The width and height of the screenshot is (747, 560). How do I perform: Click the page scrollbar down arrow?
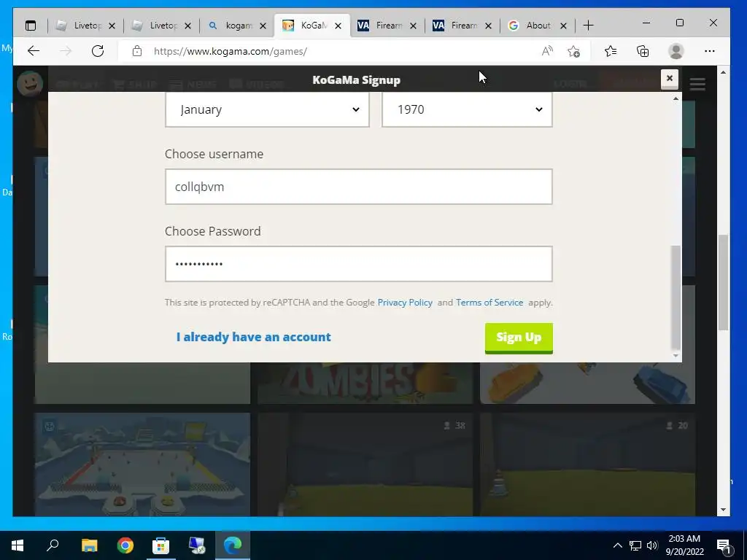point(723,510)
